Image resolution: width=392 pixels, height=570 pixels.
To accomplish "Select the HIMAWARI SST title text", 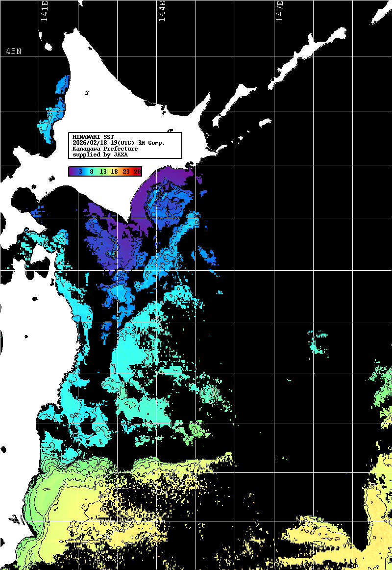I will 93,137.
